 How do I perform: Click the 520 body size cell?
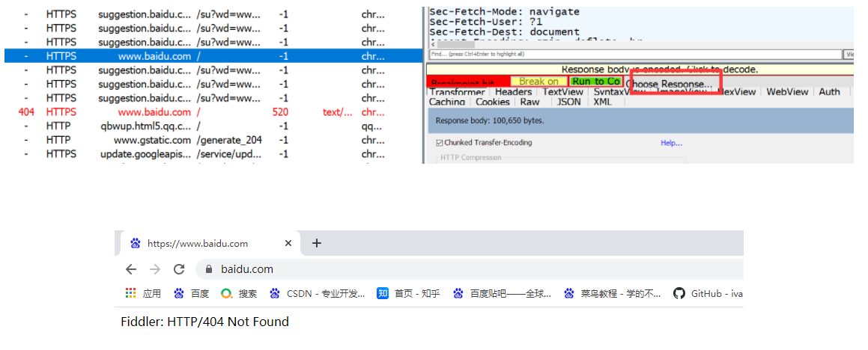click(x=281, y=112)
